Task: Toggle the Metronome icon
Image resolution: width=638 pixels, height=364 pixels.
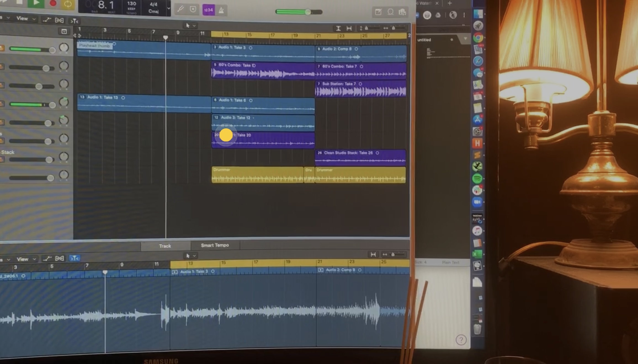Action: click(x=221, y=10)
